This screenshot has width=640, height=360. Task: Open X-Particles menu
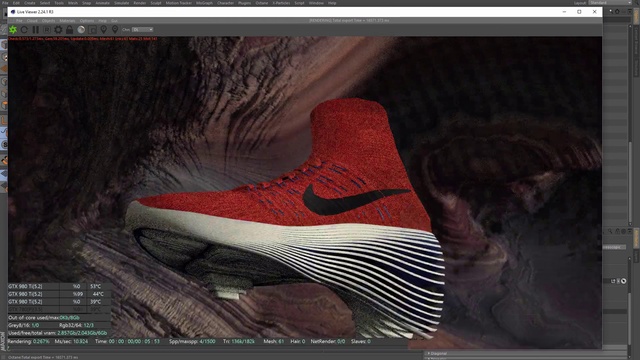281,3
